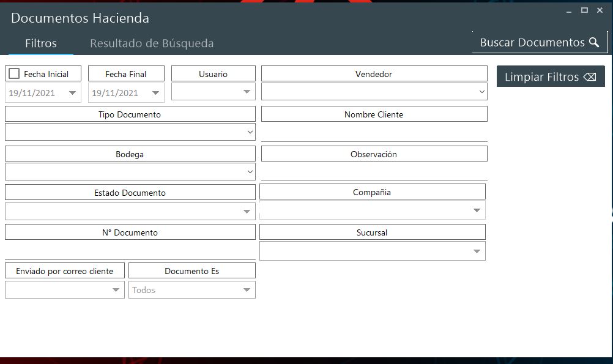This screenshot has width=613, height=364.
Task: Expand the Vendedor dropdown list
Action: coord(483,92)
